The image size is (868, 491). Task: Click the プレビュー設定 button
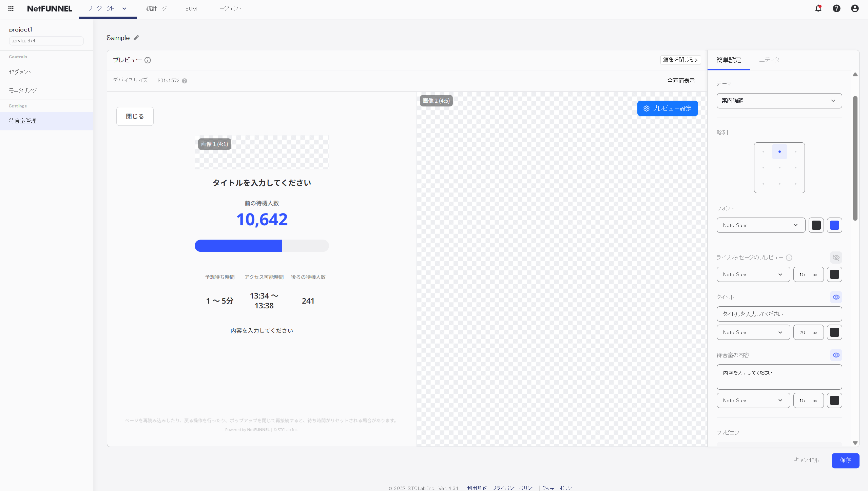tap(667, 108)
